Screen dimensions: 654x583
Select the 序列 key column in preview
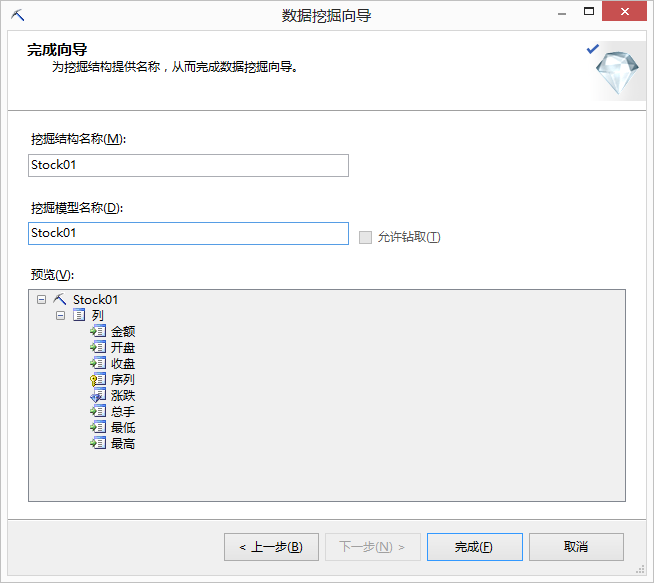[x=123, y=379]
